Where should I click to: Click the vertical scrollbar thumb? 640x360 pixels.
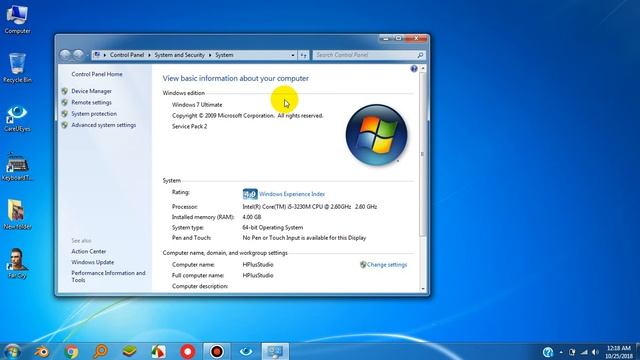pos(423,154)
